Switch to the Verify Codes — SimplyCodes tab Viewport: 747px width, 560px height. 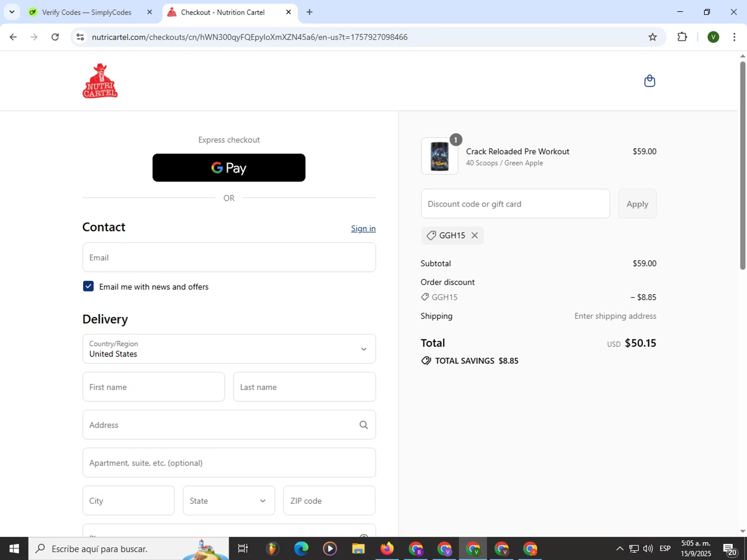pos(87,12)
